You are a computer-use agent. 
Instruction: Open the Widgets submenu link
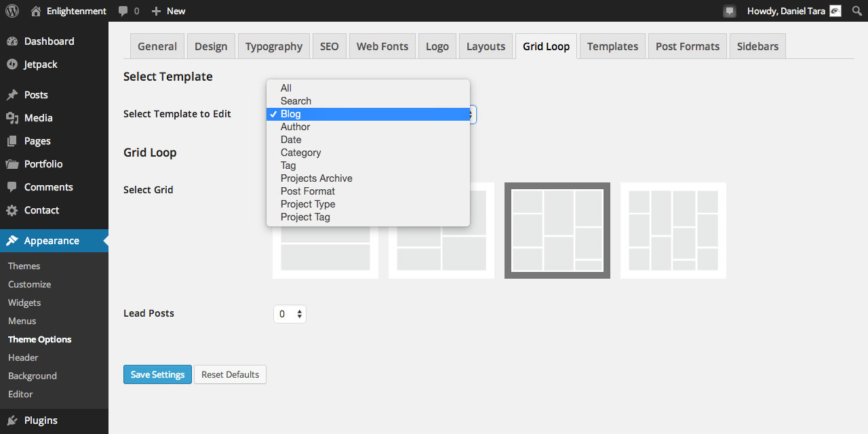click(x=24, y=302)
